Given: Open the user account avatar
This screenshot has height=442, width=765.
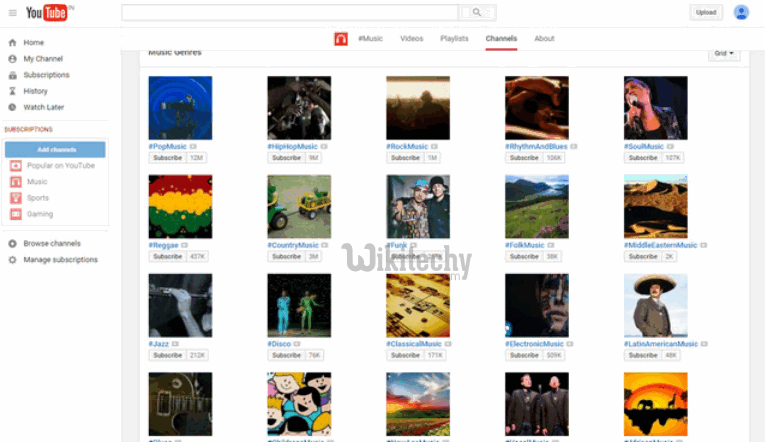Looking at the screenshot, I should (741, 12).
